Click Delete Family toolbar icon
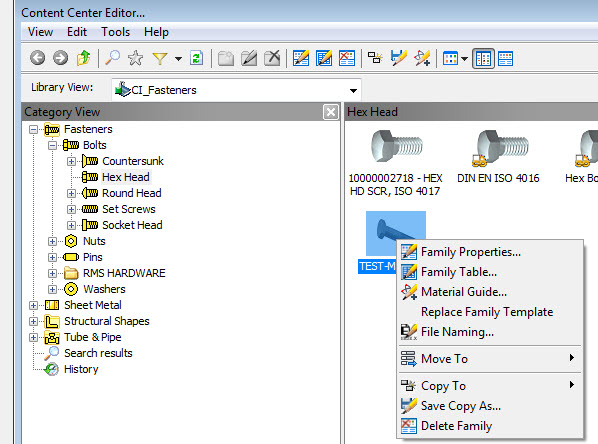 (x=347, y=58)
